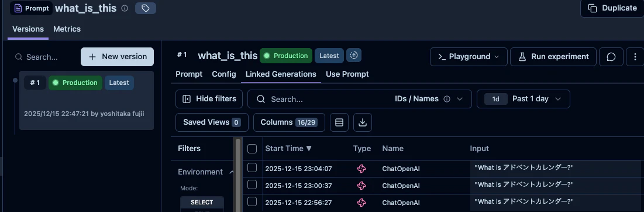Click ChatOpenAI name in 22:56:27 row
Image resolution: width=644 pixels, height=212 pixels.
click(401, 203)
